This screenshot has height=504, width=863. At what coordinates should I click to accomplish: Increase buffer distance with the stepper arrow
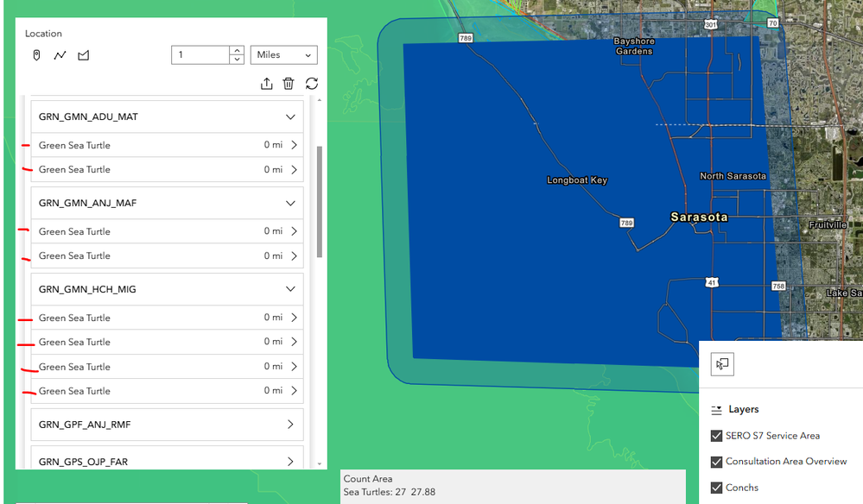tap(237, 50)
